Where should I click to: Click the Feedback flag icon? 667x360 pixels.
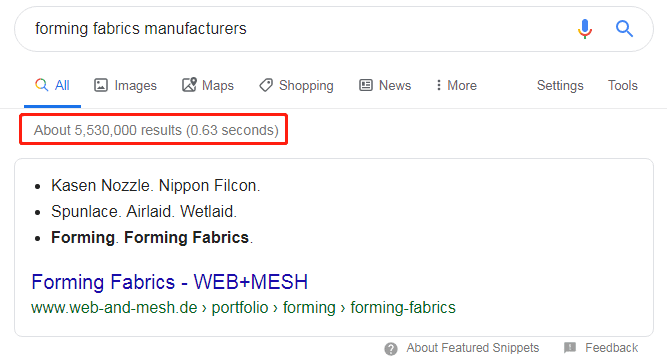(570, 348)
